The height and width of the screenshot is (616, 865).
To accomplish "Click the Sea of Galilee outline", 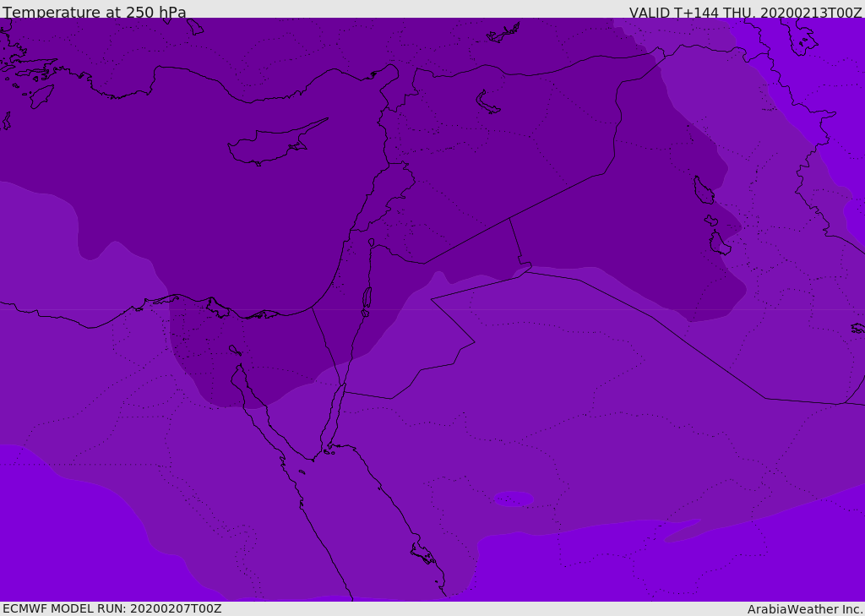I will click(x=372, y=243).
